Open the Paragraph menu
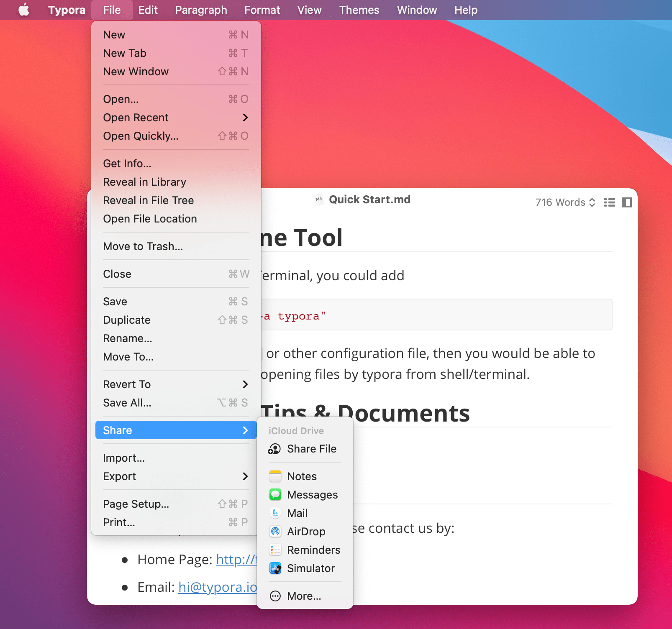This screenshot has height=629, width=672. [x=201, y=10]
